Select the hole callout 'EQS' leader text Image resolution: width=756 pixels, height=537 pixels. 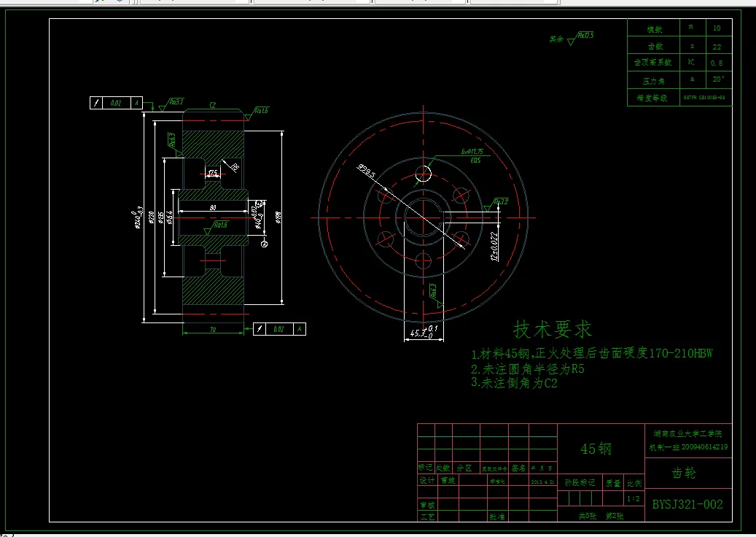[x=475, y=161]
